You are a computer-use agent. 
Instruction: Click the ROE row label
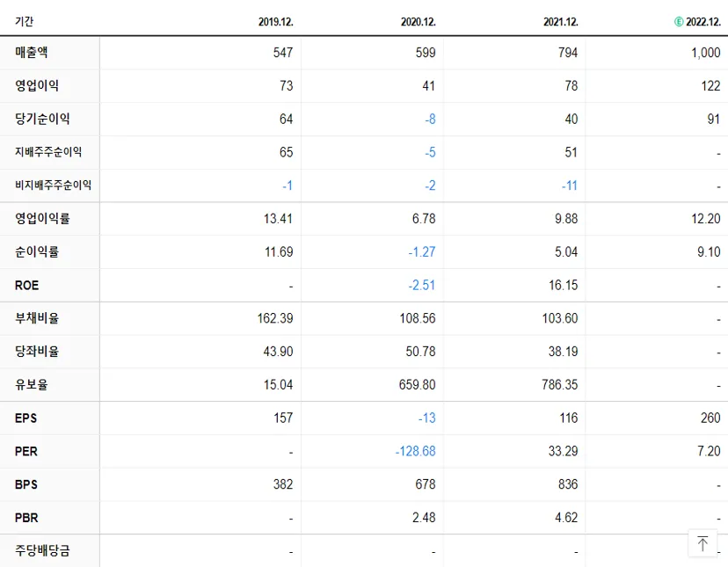tap(26, 285)
